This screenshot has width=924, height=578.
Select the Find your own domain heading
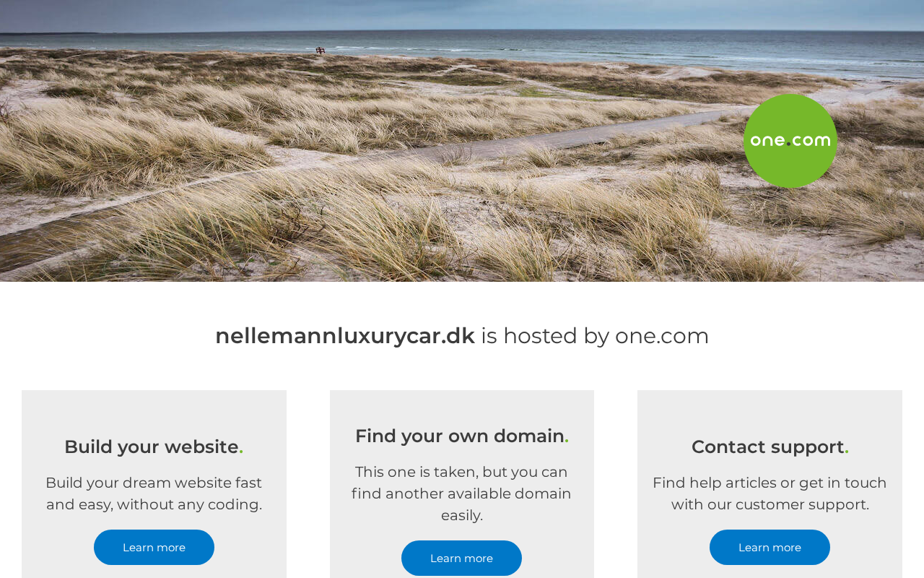coord(462,436)
